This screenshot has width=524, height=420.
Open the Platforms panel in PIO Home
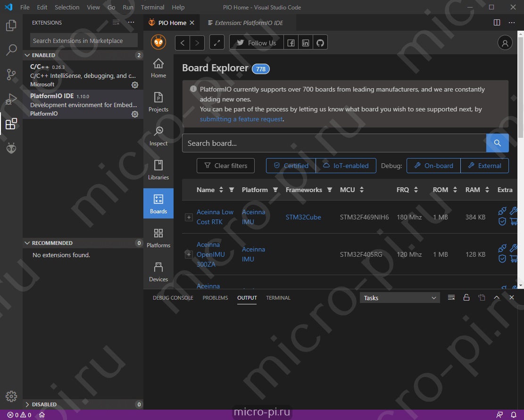[x=158, y=238]
